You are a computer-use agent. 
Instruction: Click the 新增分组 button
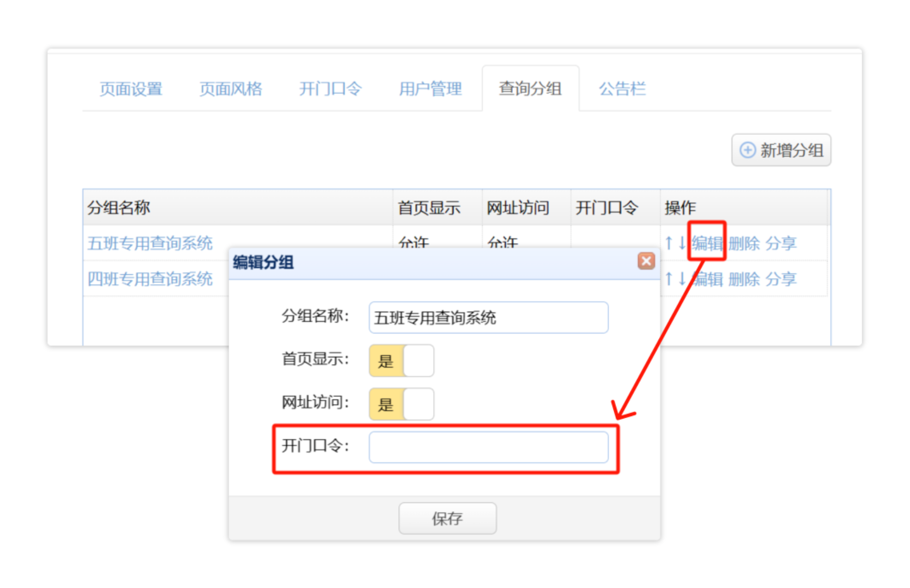[x=781, y=151]
